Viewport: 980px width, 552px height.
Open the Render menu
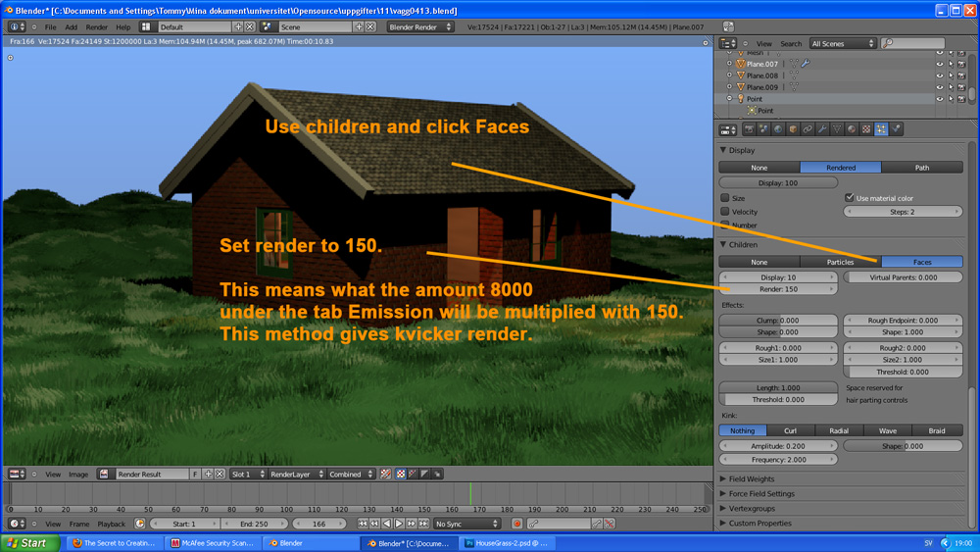point(96,26)
